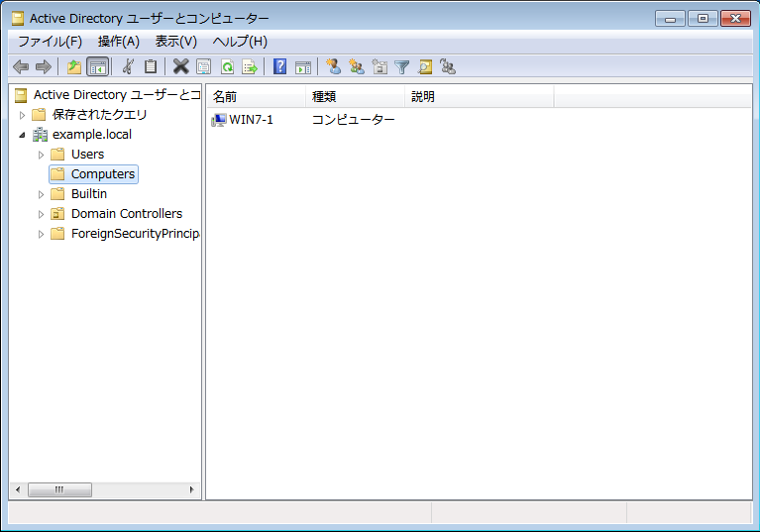Create a new organizational unit icon
The width and height of the screenshot is (760, 532).
[380, 66]
